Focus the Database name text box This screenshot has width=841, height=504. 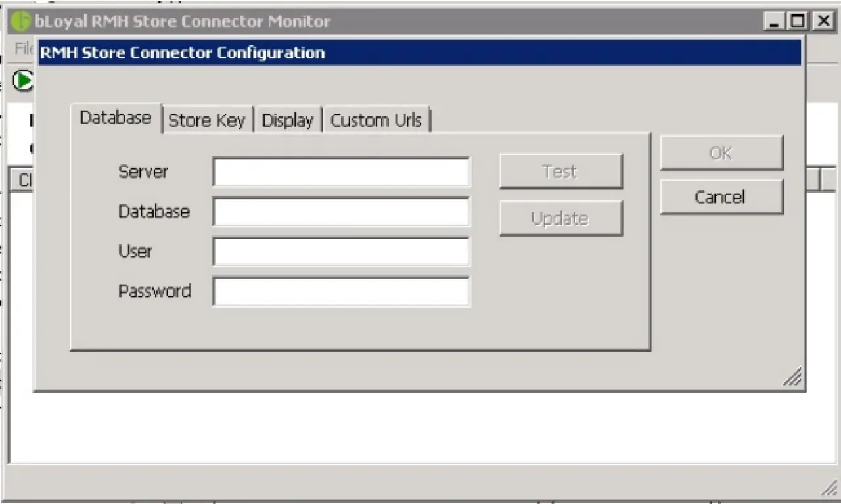(342, 212)
